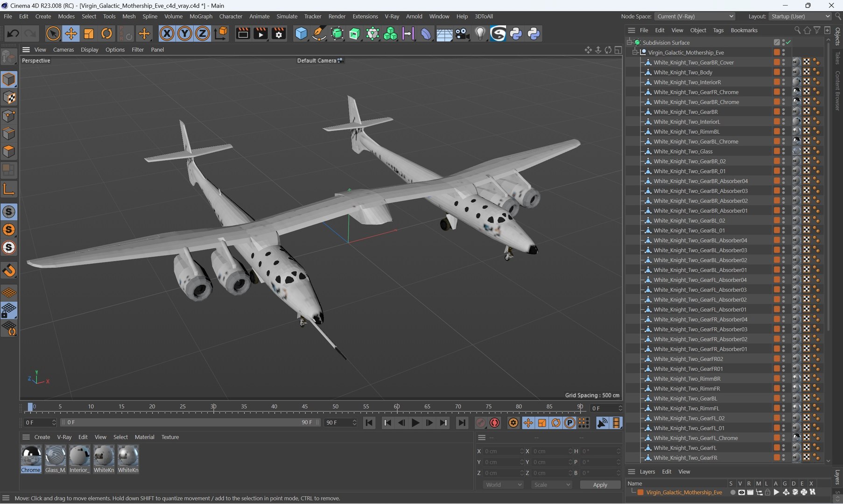Adjust the 90 F end frame stepper
This screenshot has height=504, width=843.
(x=355, y=422)
